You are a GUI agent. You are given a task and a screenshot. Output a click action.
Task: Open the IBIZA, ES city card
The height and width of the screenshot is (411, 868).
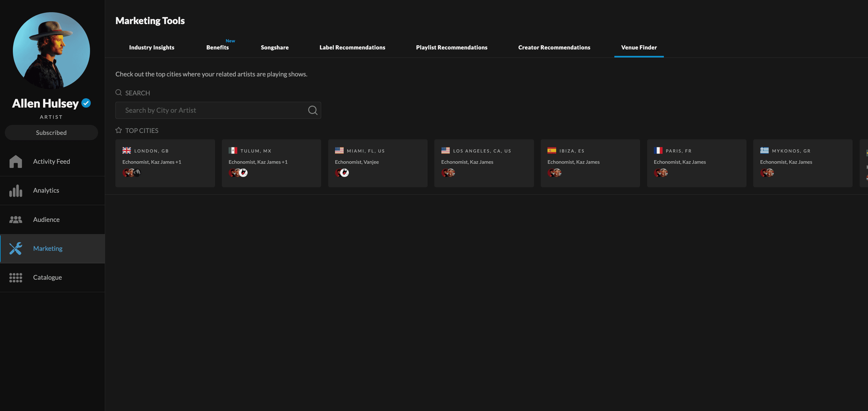pos(590,163)
